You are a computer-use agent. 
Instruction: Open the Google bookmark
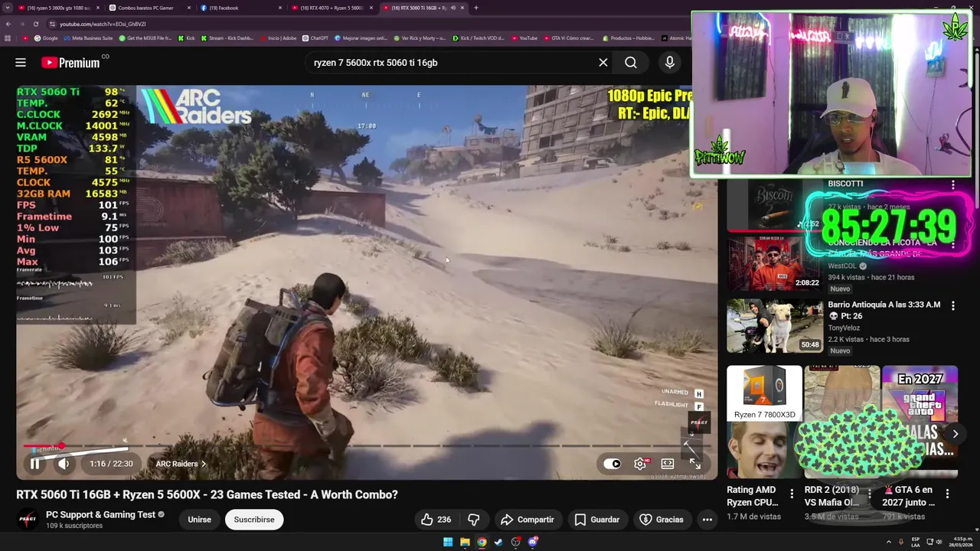click(x=46, y=37)
